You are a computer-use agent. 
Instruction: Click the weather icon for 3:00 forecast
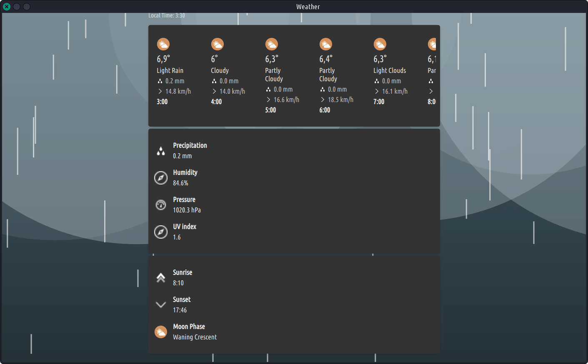(x=163, y=44)
